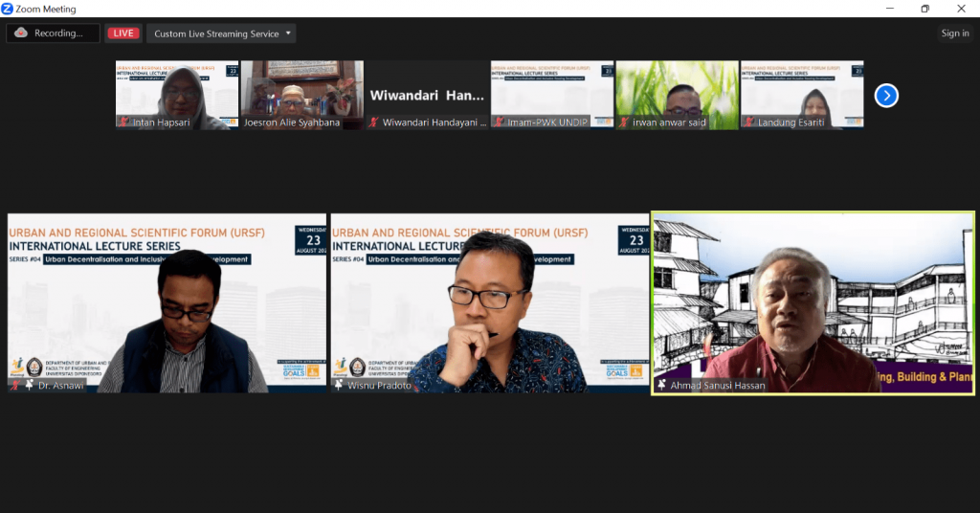This screenshot has width=980, height=513.
Task: Click the muted mic icon on Wiwandari Handayani
Action: point(373,123)
